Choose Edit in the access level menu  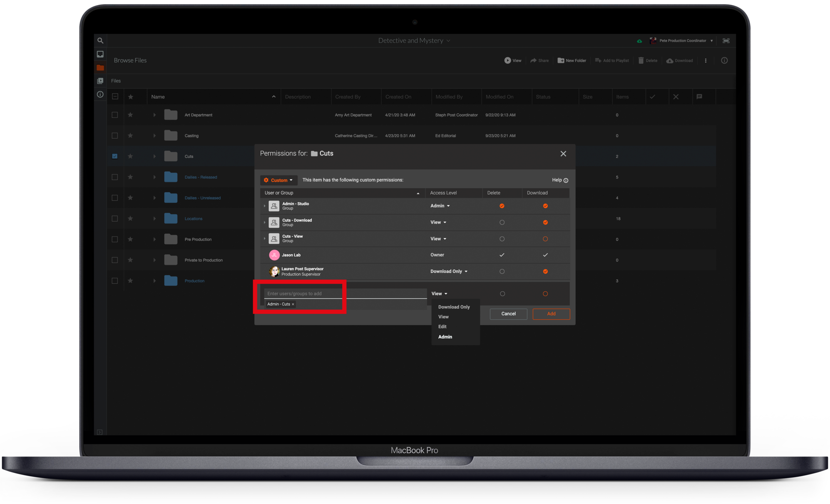(442, 327)
